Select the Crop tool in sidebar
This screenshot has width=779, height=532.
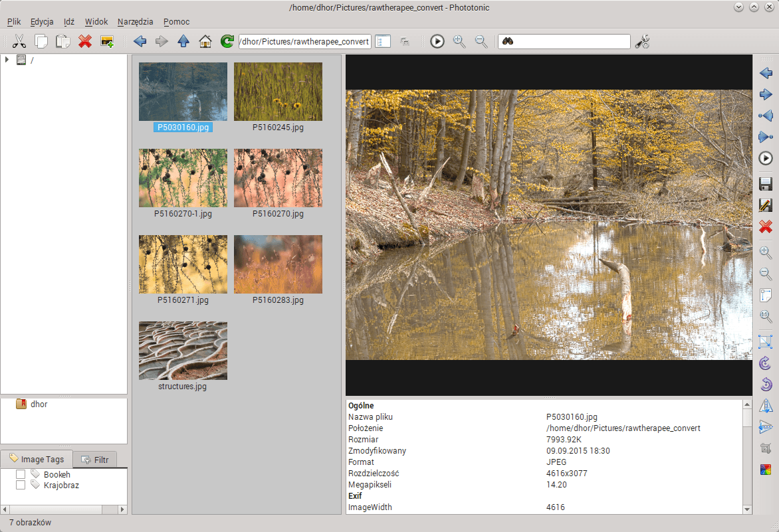tap(766, 448)
